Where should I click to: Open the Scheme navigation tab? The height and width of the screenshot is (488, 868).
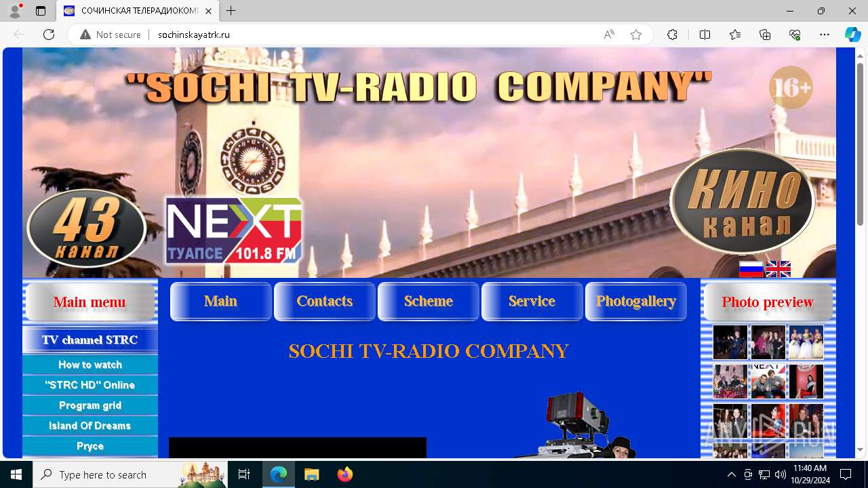tap(429, 301)
